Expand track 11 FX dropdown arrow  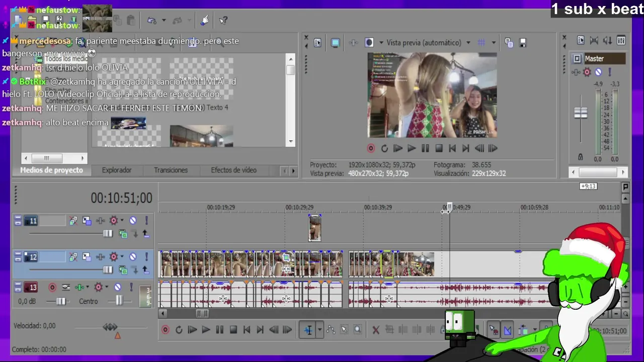coord(122,221)
